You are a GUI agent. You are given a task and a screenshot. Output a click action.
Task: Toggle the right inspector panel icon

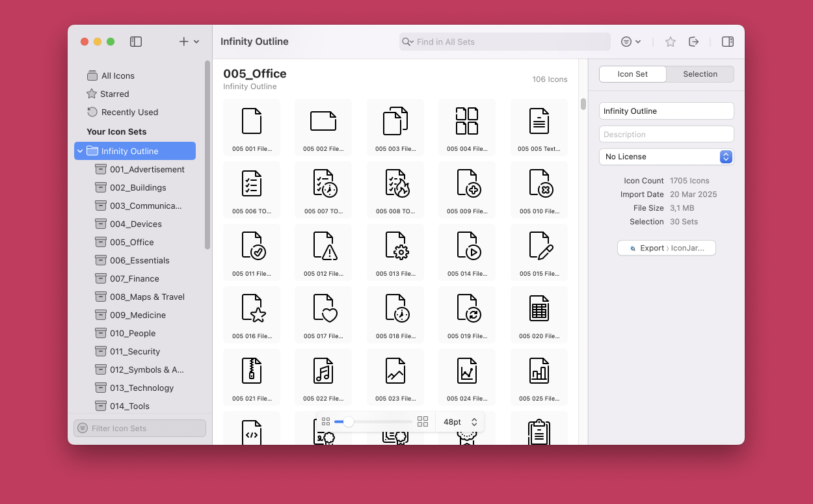coord(728,42)
